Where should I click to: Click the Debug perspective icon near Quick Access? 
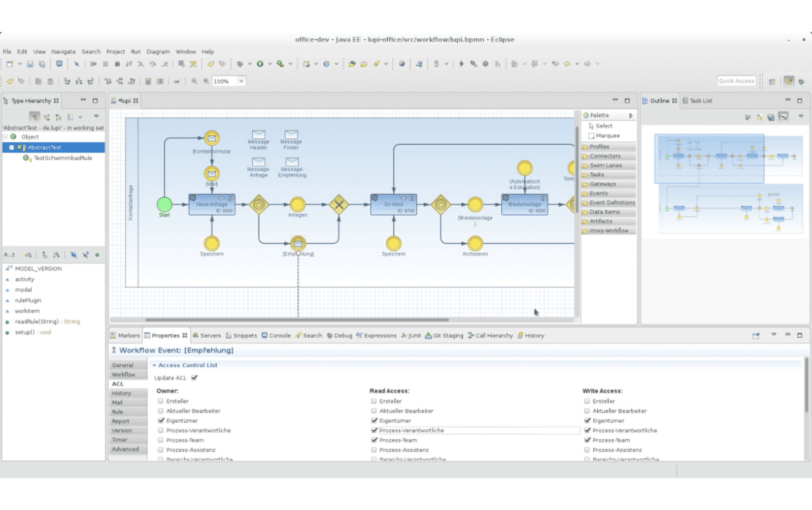pos(801,81)
